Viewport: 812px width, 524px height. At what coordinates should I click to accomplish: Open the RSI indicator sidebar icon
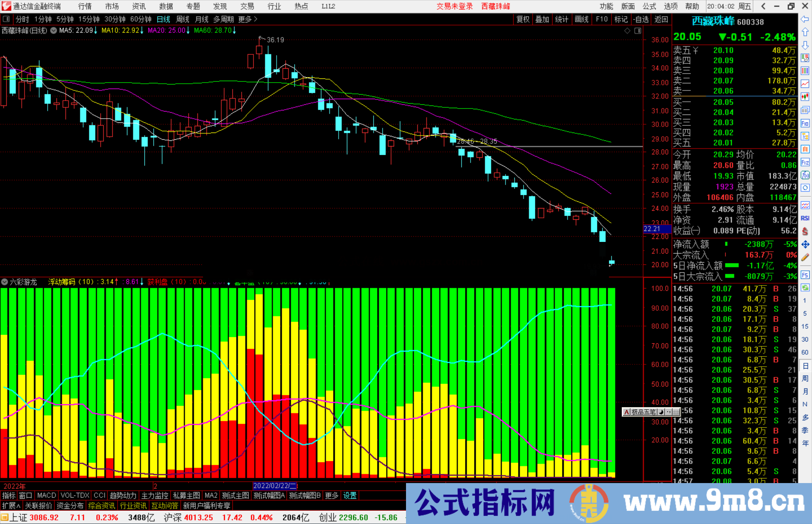[x=805, y=218]
